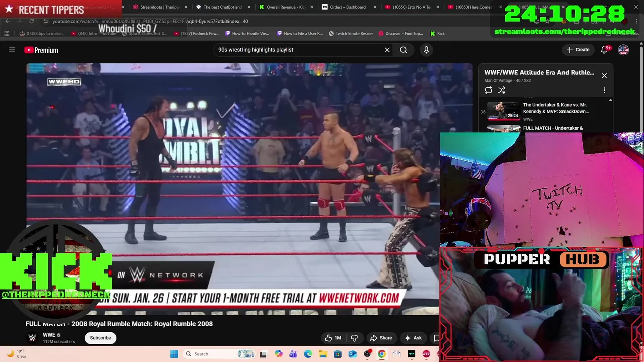Open 'How to Handle Vie' Twitch bookmark
This screenshot has height=362, width=644.
(x=247, y=34)
